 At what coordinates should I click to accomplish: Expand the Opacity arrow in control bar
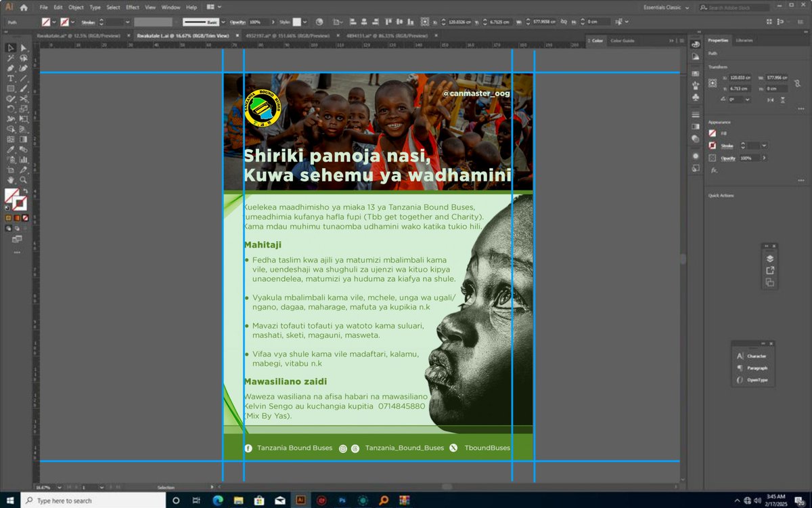(x=272, y=22)
